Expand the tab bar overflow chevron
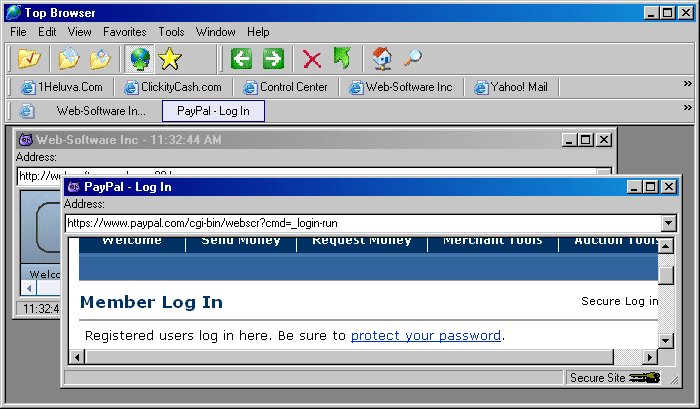The height and width of the screenshot is (409, 700). click(x=688, y=107)
